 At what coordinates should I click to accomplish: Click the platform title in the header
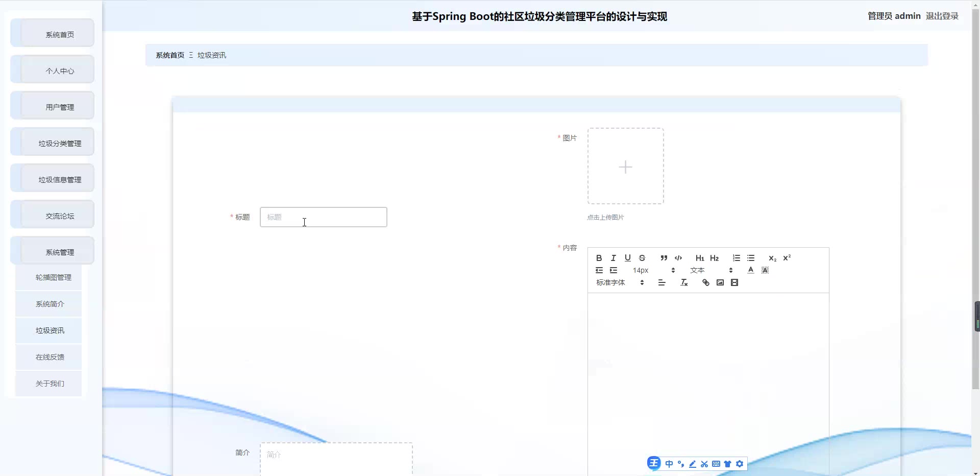pos(540,16)
